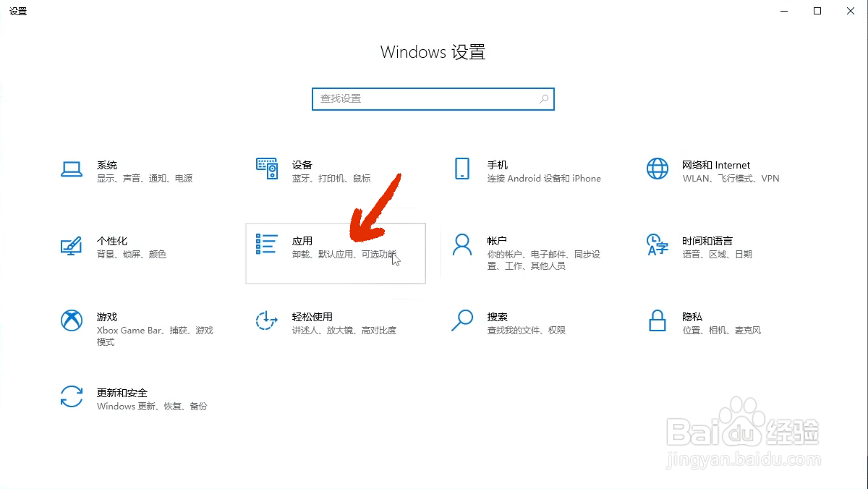
Task: Click description 蓝牙、打印机、鼠标
Action: [x=331, y=179]
